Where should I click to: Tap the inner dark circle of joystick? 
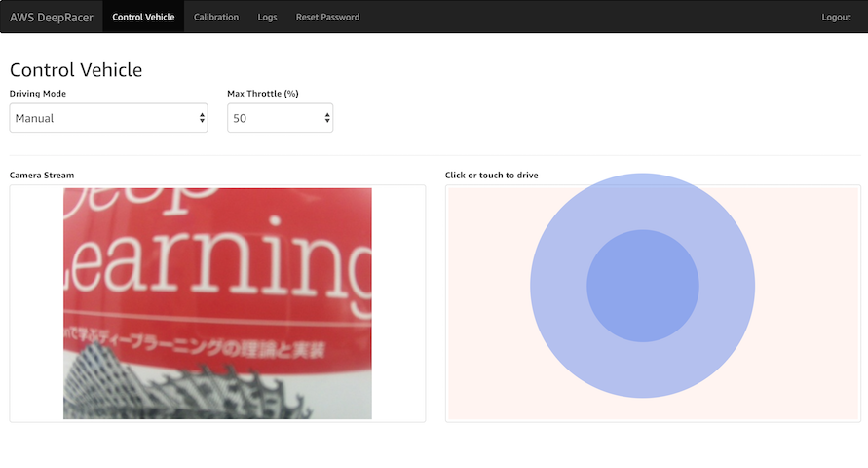[643, 286]
